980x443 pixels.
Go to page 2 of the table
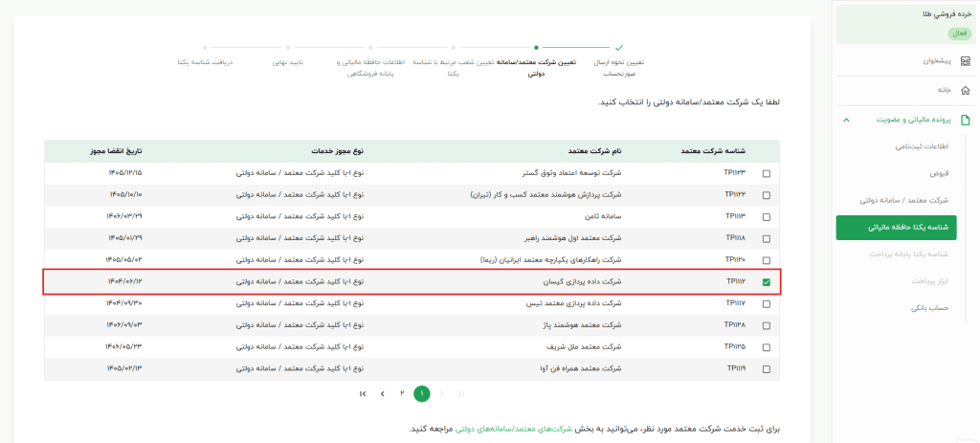click(402, 393)
